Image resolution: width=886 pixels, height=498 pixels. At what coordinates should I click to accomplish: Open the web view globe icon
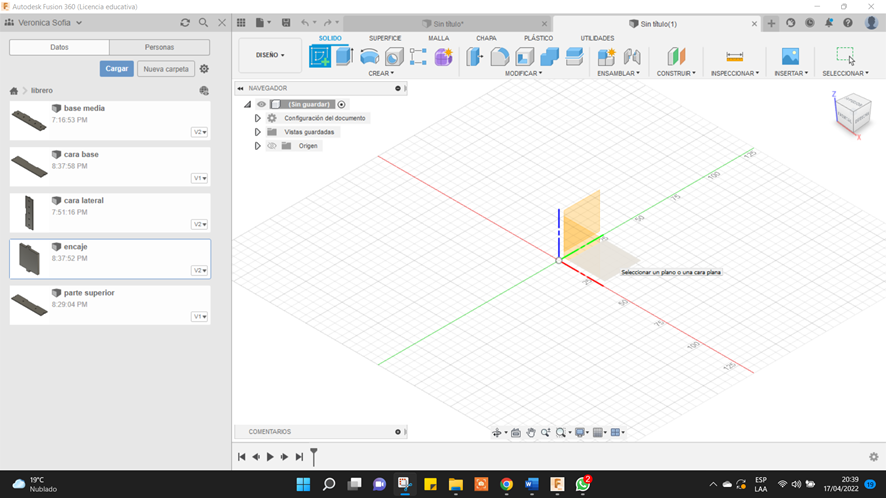coord(204,90)
